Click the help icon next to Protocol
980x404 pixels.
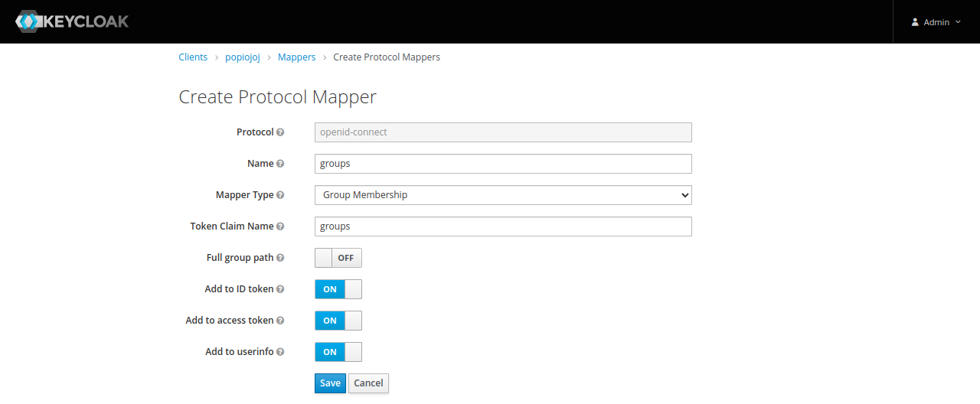[x=280, y=132]
